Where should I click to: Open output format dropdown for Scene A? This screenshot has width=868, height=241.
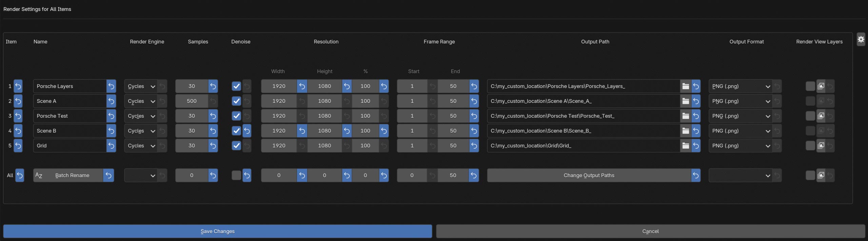740,101
